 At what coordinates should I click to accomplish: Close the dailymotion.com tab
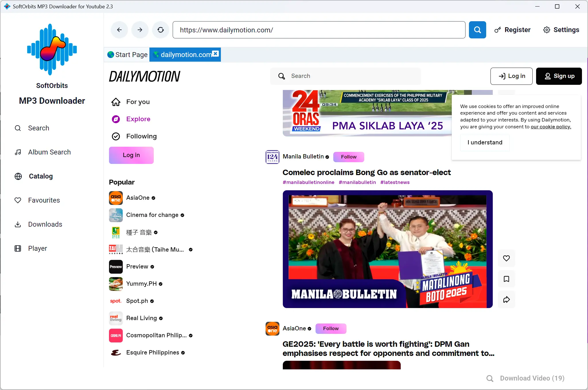[216, 53]
